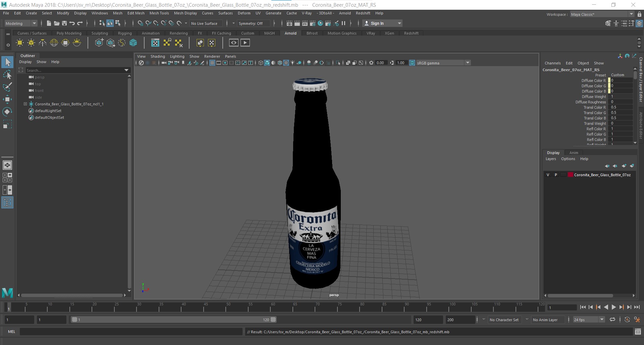Activate the Rotate tool
The image size is (644, 345).
[x=7, y=112]
